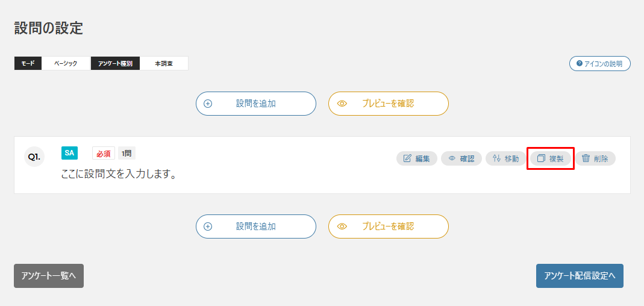Viewport: 644px width, 306px height.
Task: Open Q1's 確認 eye button
Action: click(461, 158)
